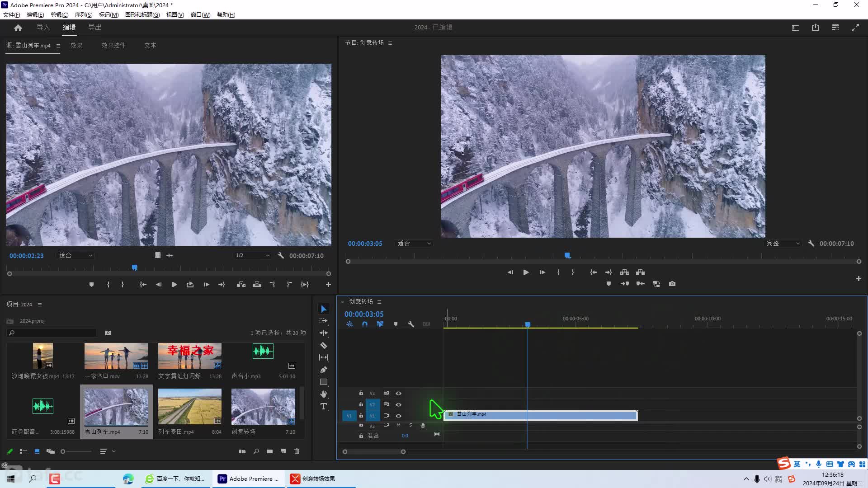Screen dimensions: 868x488
Task: Open the 文件(F) menu
Action: click(x=12, y=15)
